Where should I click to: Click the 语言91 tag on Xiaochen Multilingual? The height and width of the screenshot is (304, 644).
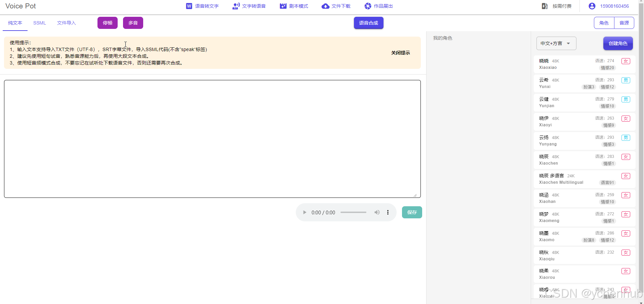[x=607, y=183]
